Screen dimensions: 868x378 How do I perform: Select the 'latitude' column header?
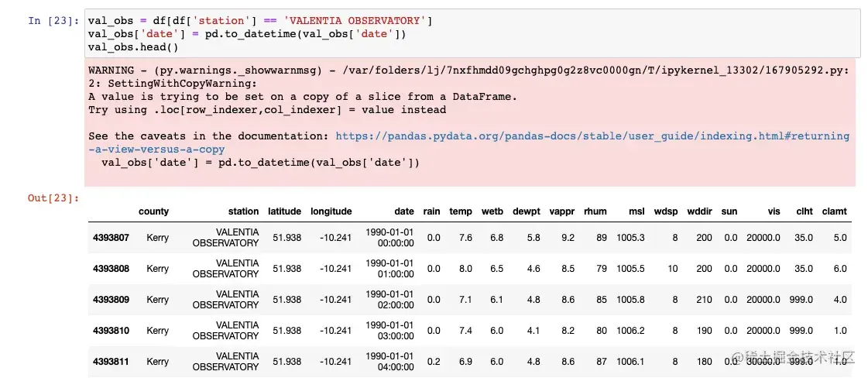pos(284,211)
